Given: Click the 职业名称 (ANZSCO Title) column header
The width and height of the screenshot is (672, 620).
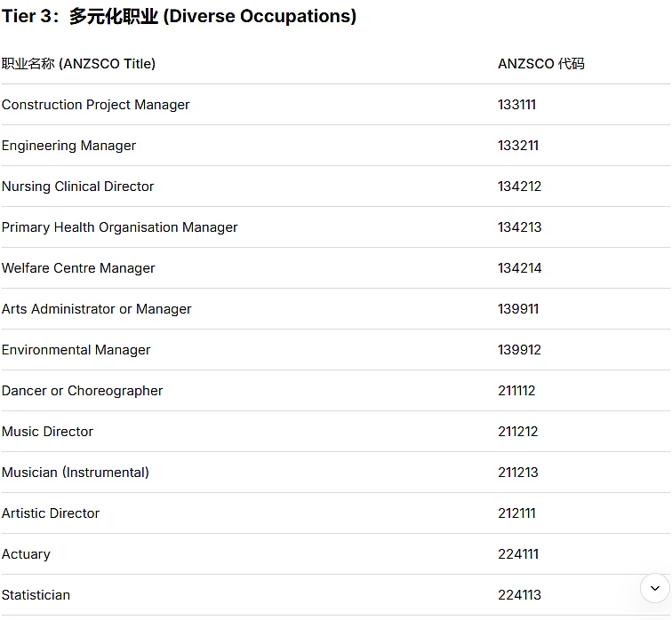Looking at the screenshot, I should 78,64.
